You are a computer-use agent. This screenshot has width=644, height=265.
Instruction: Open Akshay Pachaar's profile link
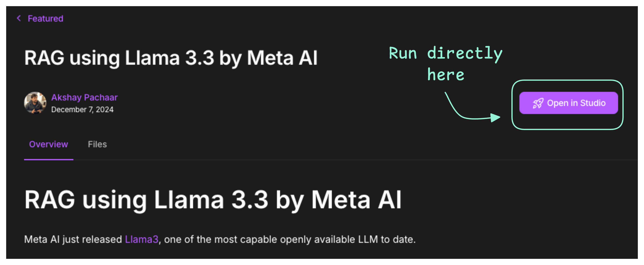point(85,97)
